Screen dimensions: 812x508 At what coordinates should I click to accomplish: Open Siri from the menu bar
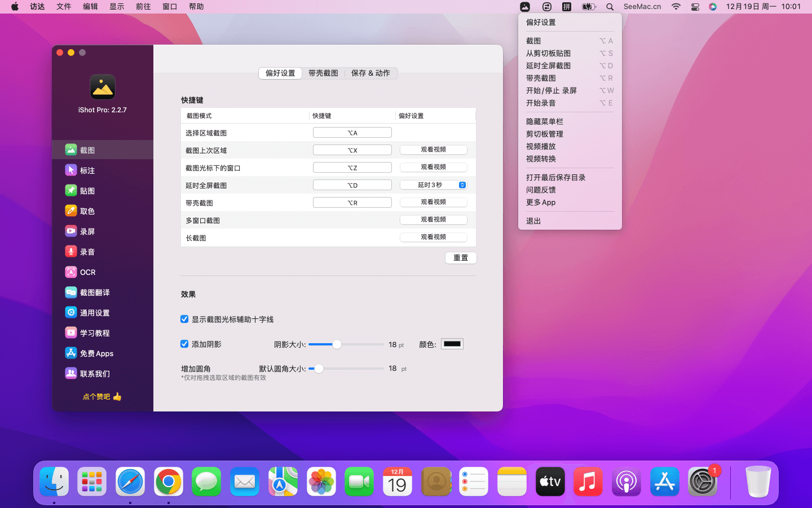click(x=713, y=7)
